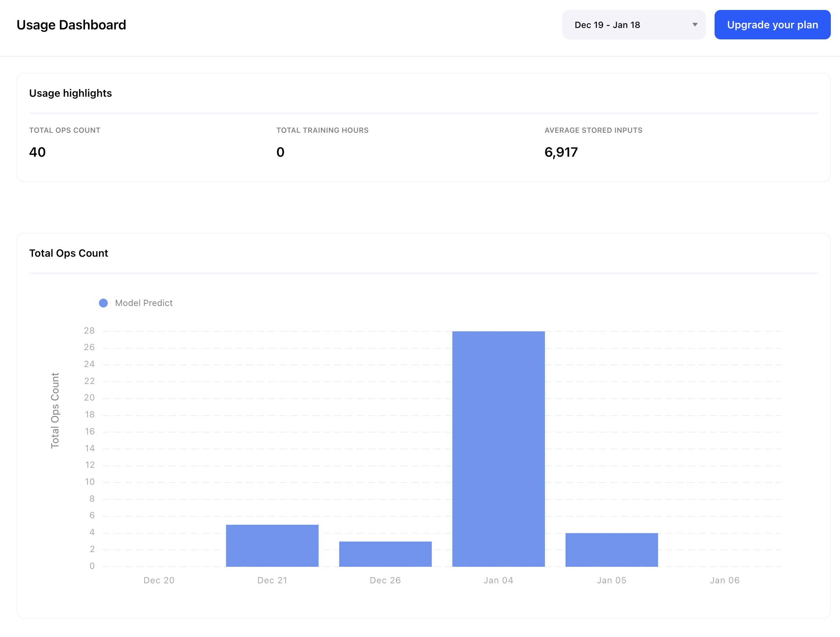The image size is (840, 637).
Task: Click the Dec 21 bar in chart
Action: pyautogui.click(x=272, y=545)
